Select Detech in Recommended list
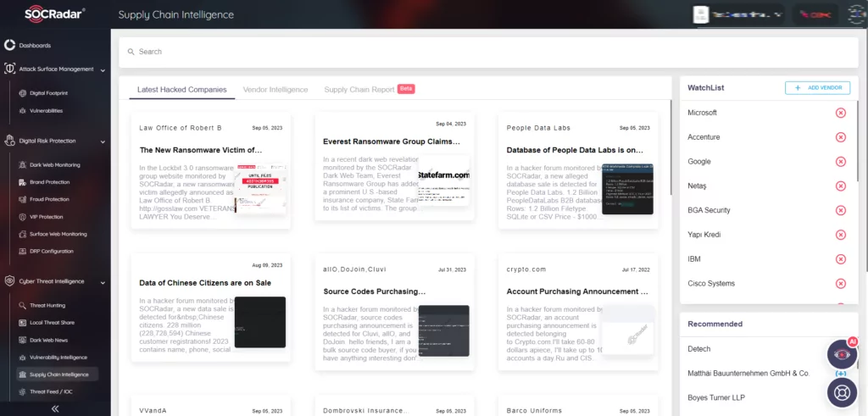 pos(698,349)
